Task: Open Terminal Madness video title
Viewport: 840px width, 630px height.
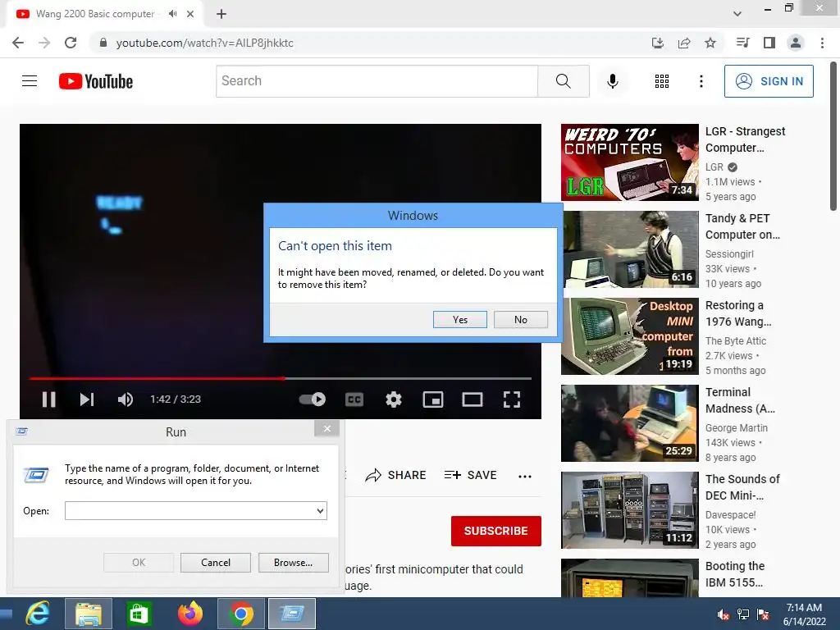Action: click(740, 400)
